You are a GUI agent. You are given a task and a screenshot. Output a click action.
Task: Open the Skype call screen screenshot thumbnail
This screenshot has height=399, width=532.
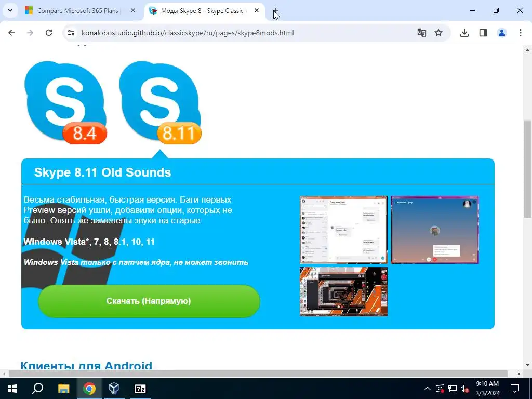(x=435, y=230)
